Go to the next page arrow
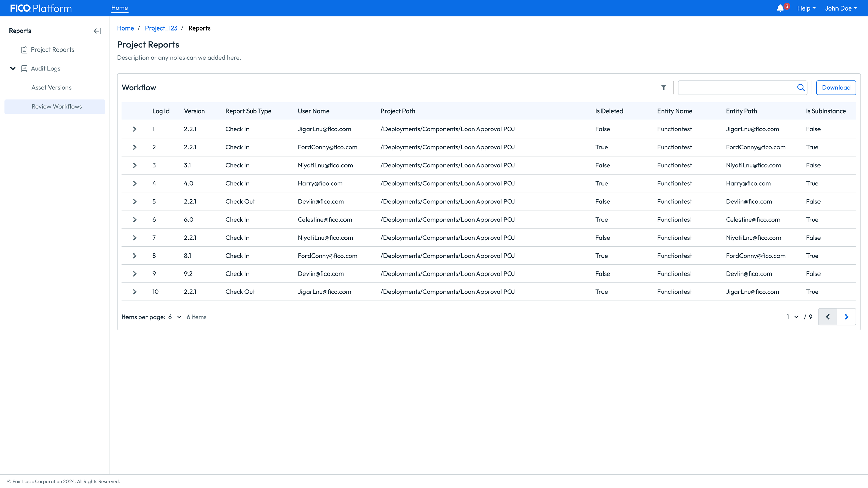The height and width of the screenshot is (488, 868). click(x=847, y=317)
